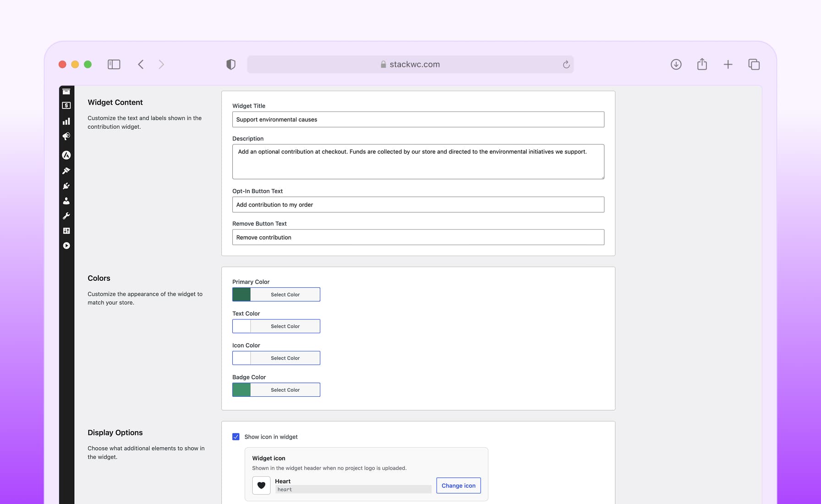This screenshot has width=821, height=504.
Task: Click the red close window button
Action: click(x=62, y=65)
